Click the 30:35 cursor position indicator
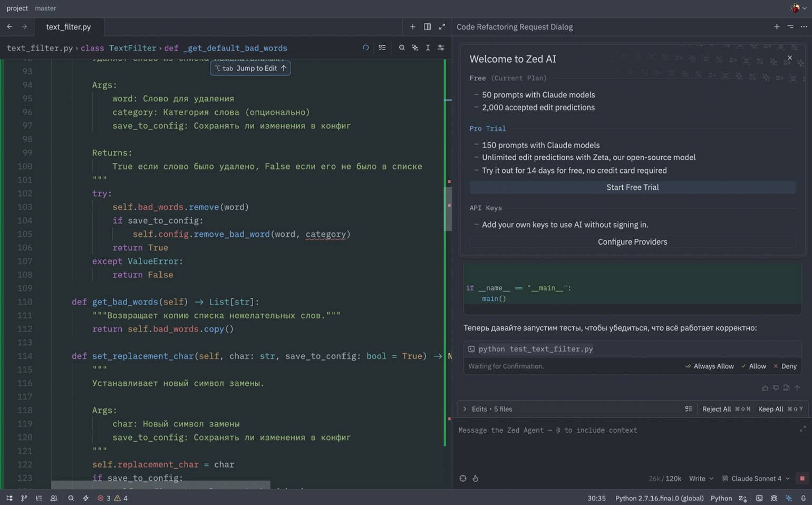 coord(596,498)
